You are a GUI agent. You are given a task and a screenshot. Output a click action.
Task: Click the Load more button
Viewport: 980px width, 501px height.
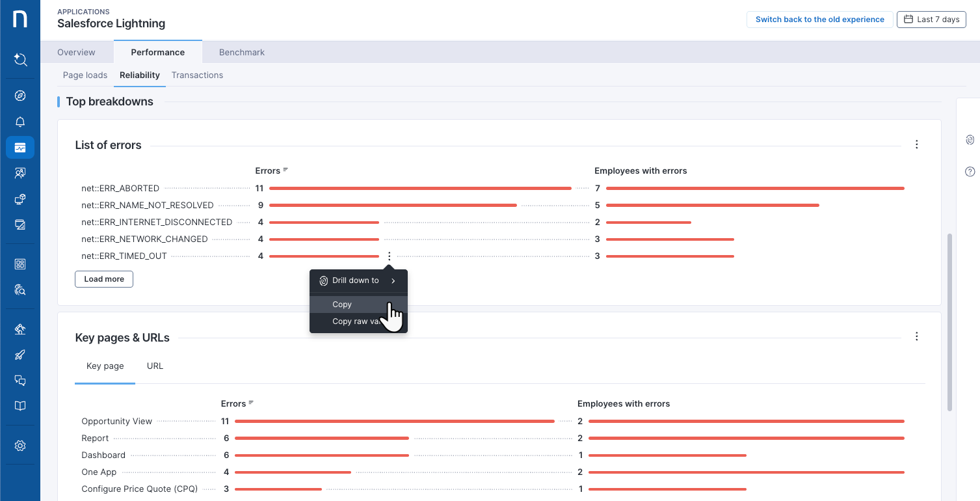[104, 279]
